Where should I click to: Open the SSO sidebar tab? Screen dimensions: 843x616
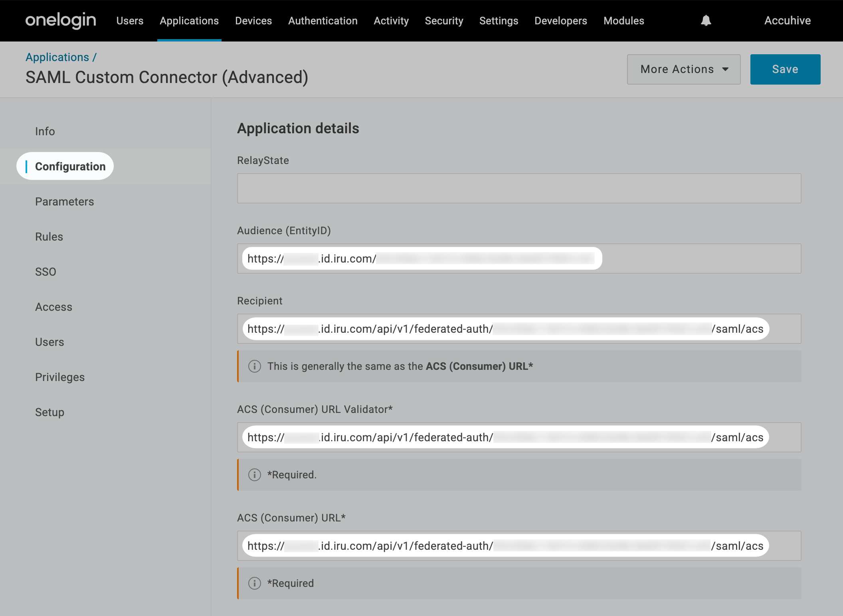46,272
